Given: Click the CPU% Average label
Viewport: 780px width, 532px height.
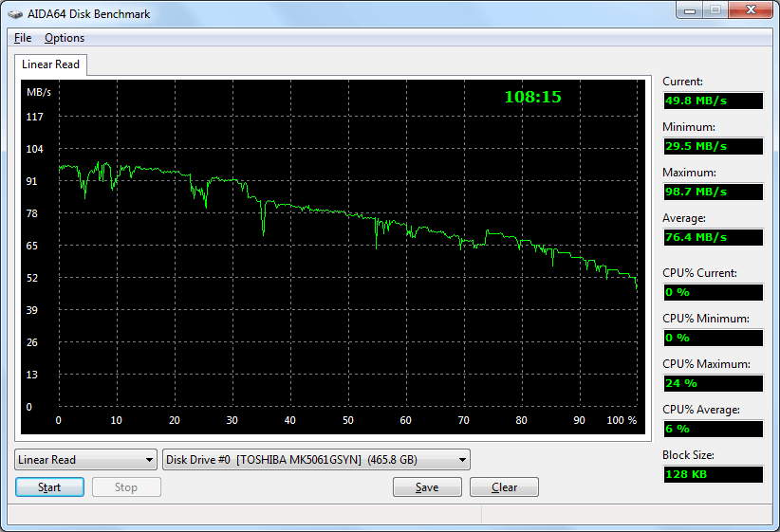Looking at the screenshot, I should coord(701,410).
